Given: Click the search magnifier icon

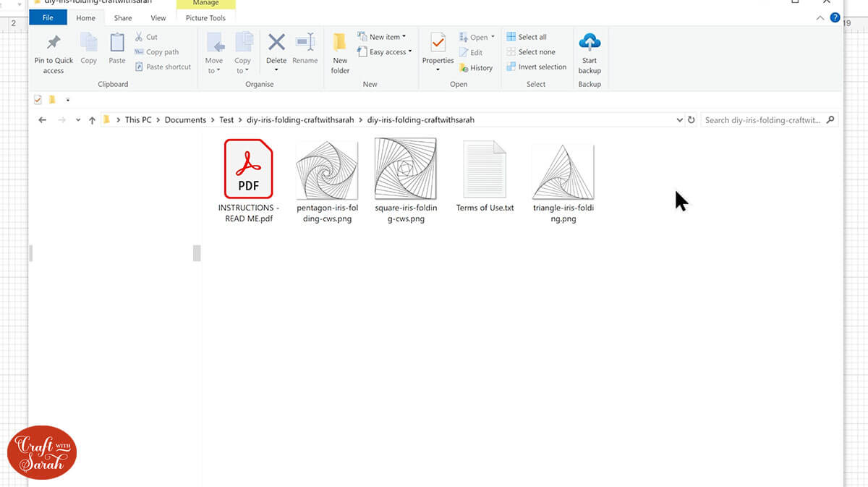Looking at the screenshot, I should 830,120.
